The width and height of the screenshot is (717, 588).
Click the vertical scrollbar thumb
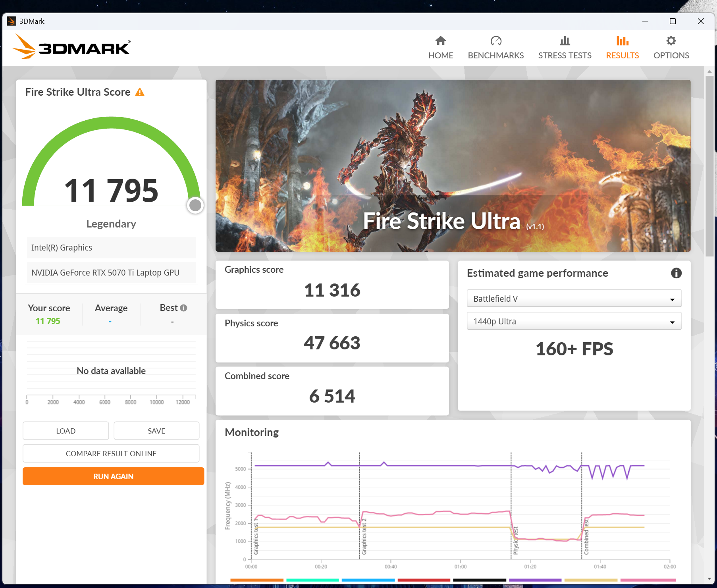click(709, 166)
